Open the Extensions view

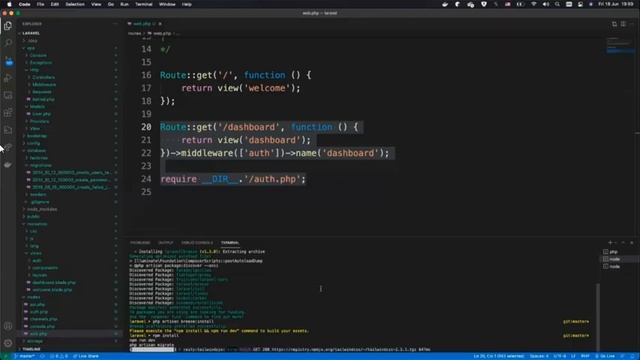(8, 113)
